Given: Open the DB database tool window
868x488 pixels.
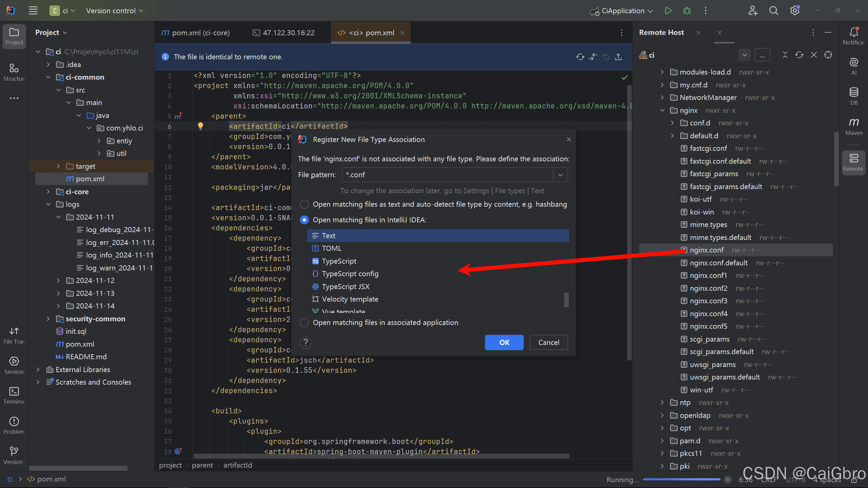Looking at the screenshot, I should (854, 96).
